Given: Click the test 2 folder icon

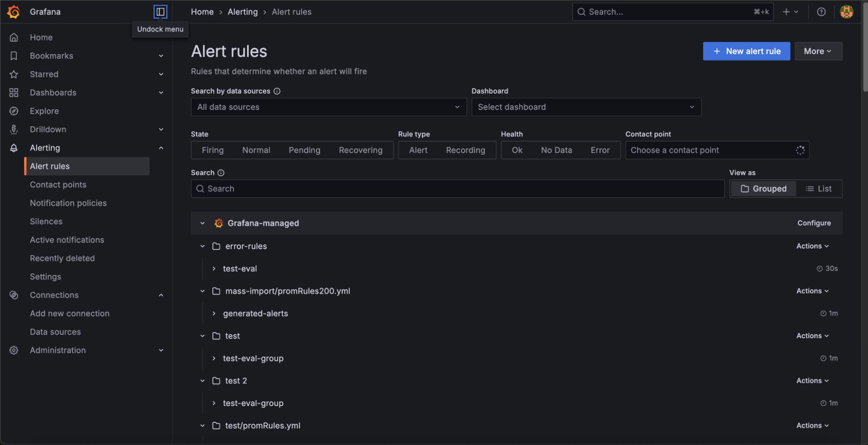Looking at the screenshot, I should click(216, 381).
